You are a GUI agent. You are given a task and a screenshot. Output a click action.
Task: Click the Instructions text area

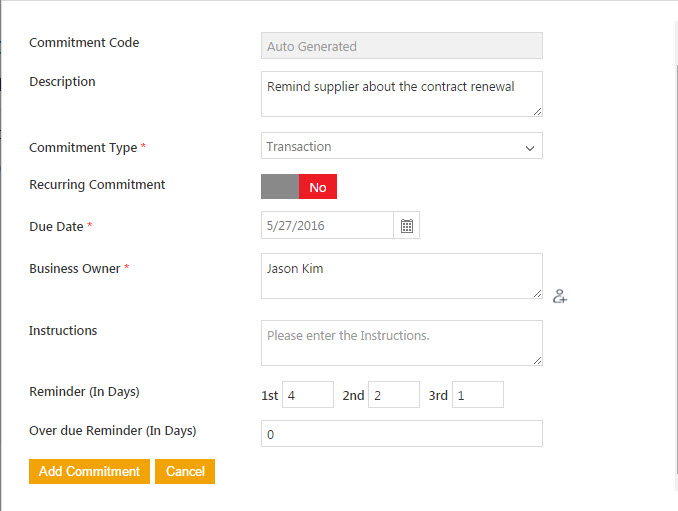(x=401, y=343)
